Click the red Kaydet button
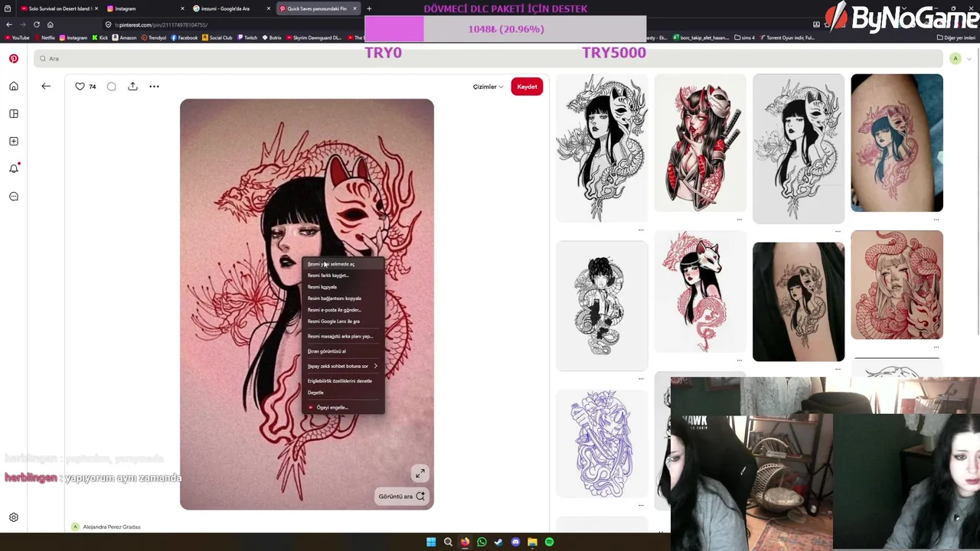980x551 pixels. coord(527,86)
